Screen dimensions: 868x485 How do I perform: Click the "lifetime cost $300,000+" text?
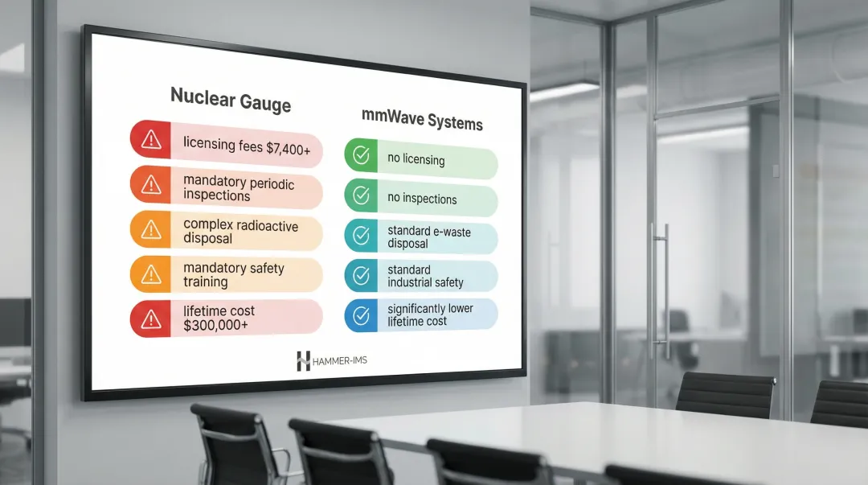pos(219,318)
